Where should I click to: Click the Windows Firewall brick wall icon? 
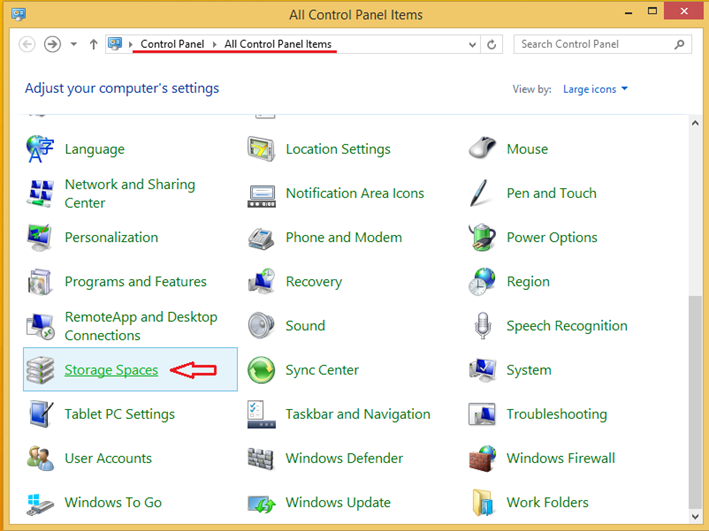tap(482, 458)
